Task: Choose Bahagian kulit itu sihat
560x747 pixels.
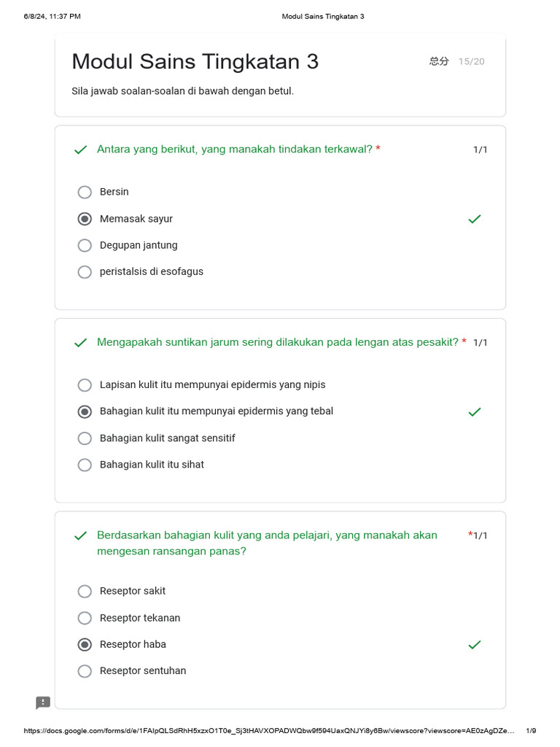Action: coord(85,465)
